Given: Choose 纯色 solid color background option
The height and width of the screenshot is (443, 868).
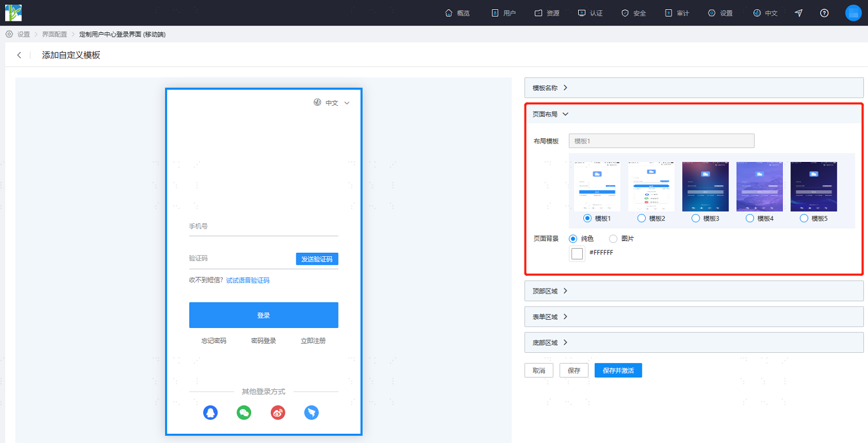Looking at the screenshot, I should click(x=573, y=238).
